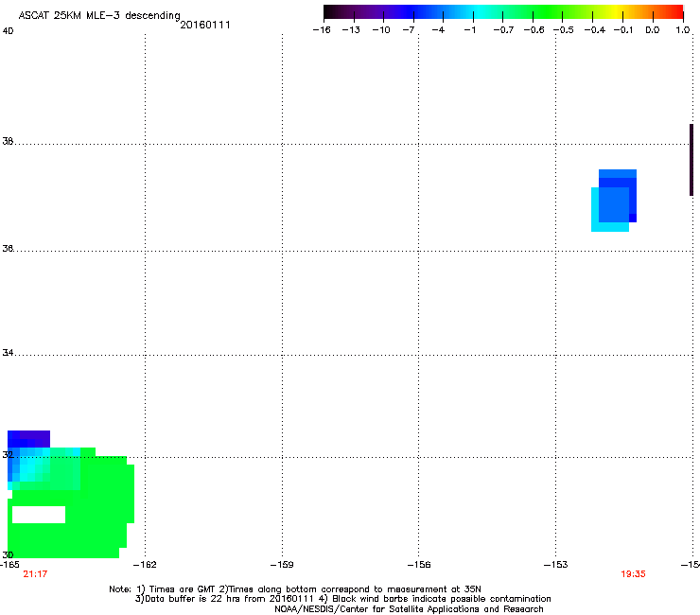The height and width of the screenshot is (615, 700).
Task: Click colorbar label -7
Action: pos(409,30)
